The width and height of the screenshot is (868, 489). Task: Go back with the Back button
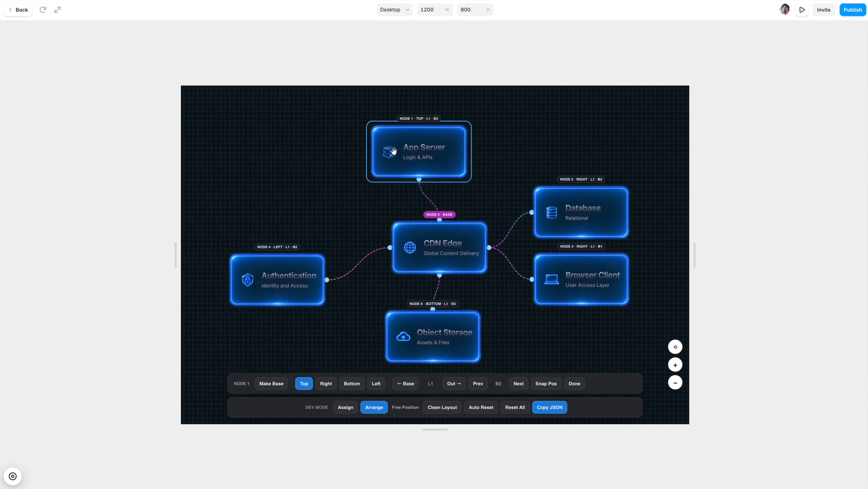18,10
